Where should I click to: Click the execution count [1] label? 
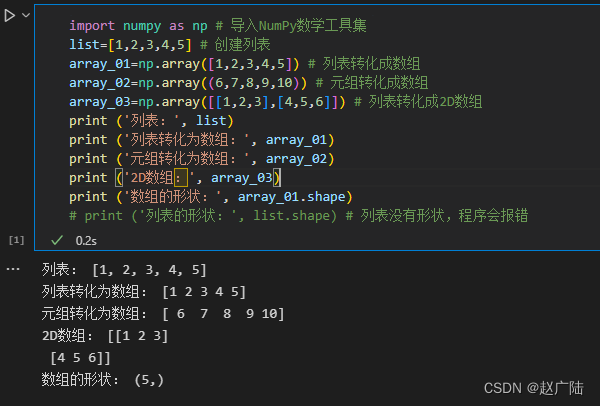pos(16,240)
